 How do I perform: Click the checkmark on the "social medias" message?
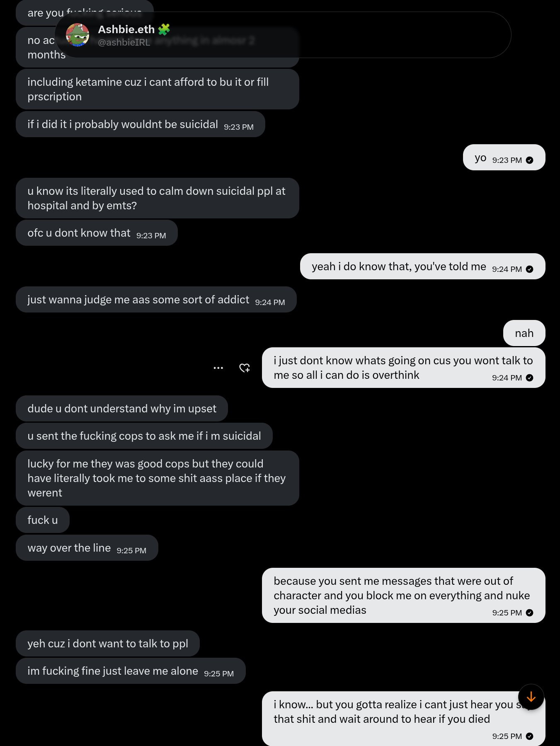point(529,613)
